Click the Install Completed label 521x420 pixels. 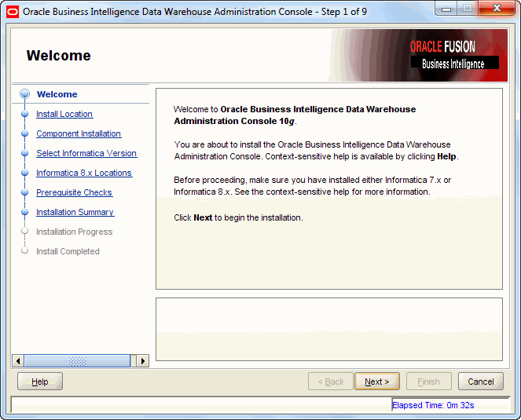click(68, 251)
